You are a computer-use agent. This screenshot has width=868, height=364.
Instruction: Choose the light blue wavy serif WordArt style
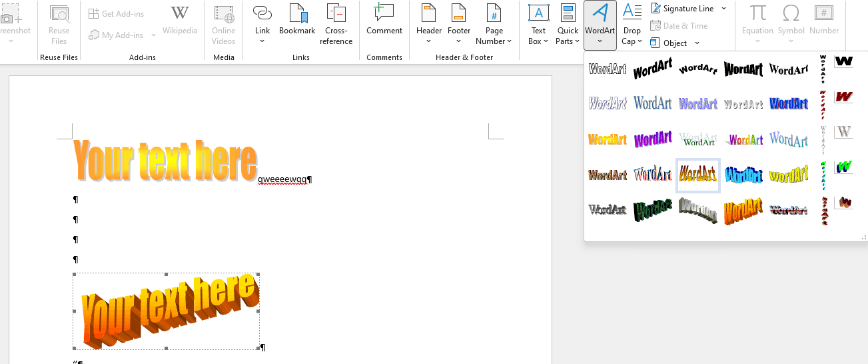tap(789, 139)
